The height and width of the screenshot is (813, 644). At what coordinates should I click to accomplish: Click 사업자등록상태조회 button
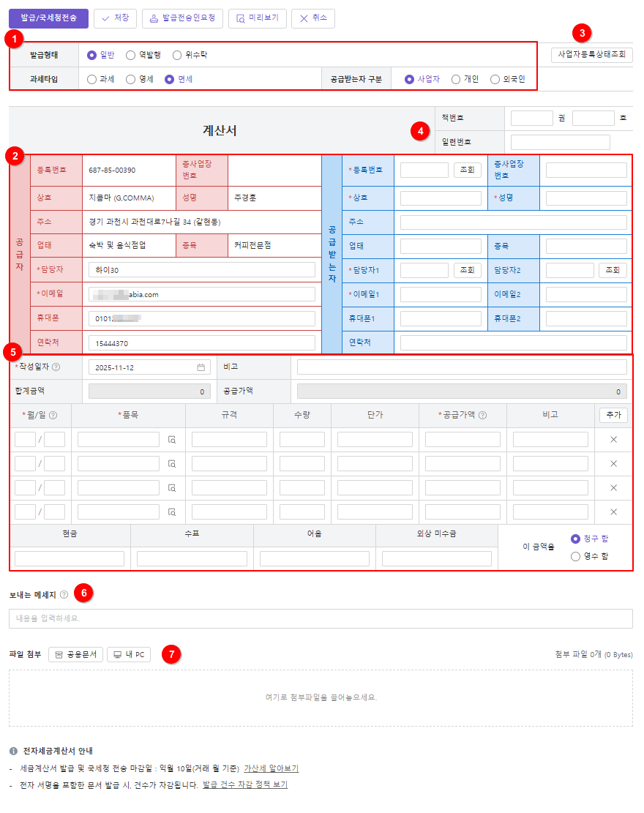pos(591,55)
